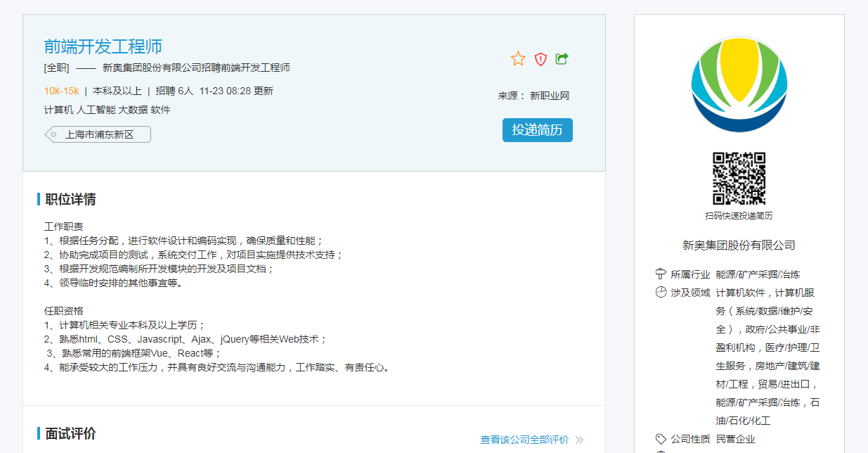Click the 新职业网 source link
The image size is (868, 453).
(549, 96)
